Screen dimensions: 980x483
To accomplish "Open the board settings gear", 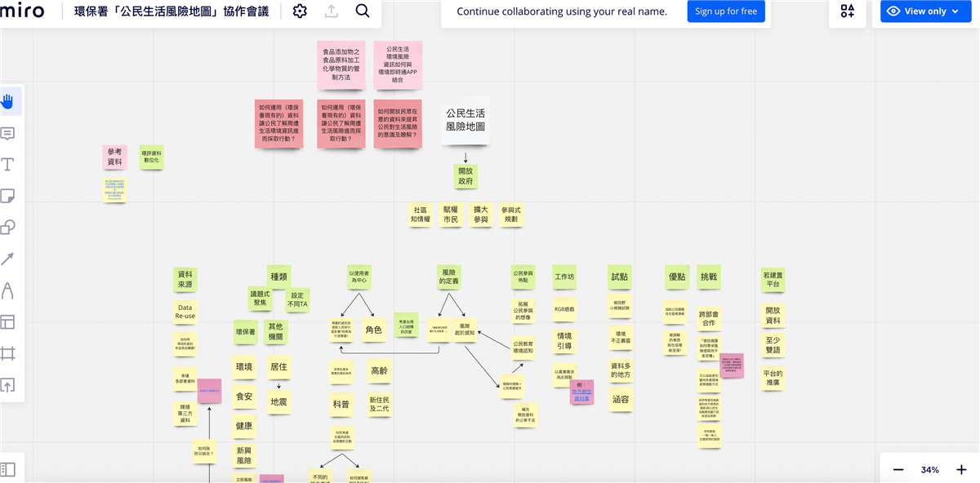I will pyautogui.click(x=300, y=11).
